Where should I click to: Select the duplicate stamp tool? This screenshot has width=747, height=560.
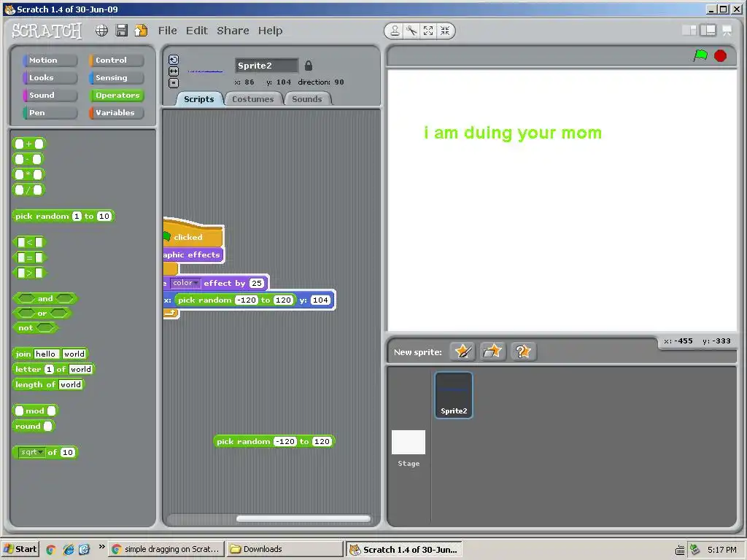pyautogui.click(x=395, y=31)
